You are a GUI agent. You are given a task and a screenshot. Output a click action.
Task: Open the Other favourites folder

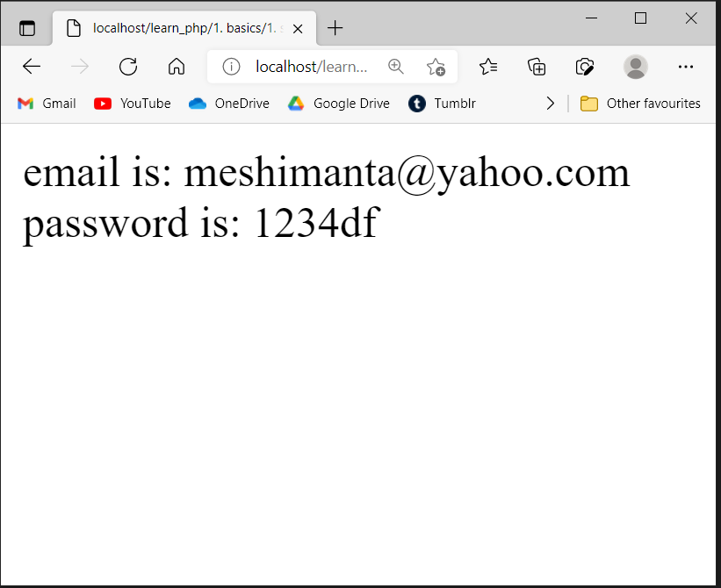[x=640, y=104]
